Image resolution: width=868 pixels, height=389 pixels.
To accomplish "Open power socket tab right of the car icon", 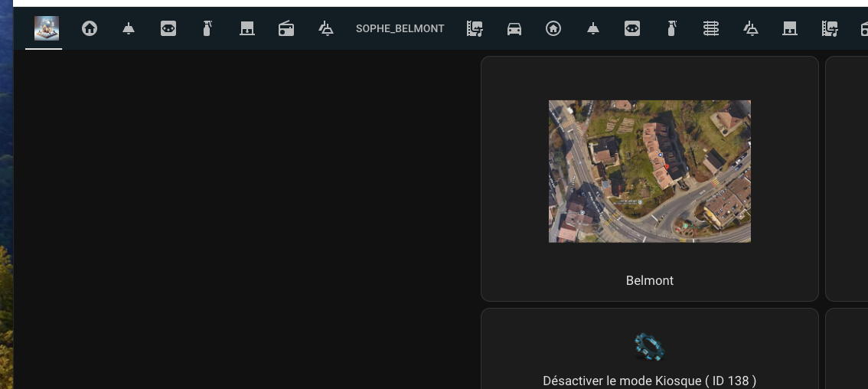I will click(x=632, y=28).
